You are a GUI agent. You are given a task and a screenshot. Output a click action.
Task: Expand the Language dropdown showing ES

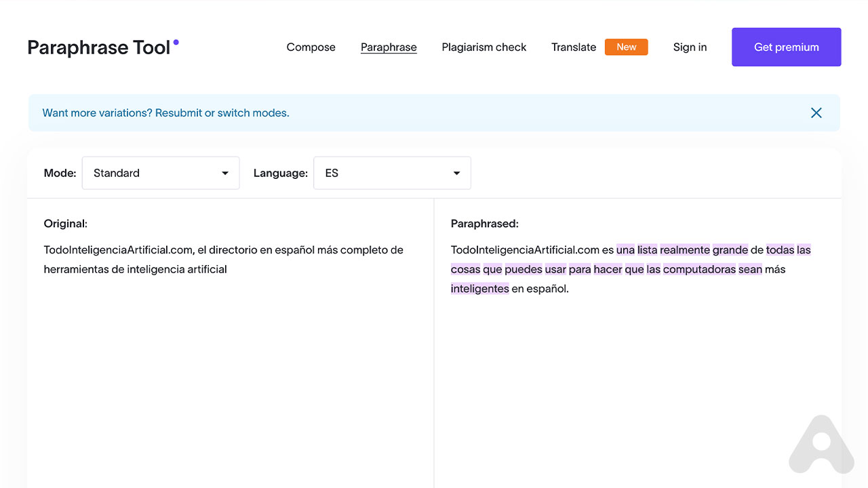pos(392,173)
